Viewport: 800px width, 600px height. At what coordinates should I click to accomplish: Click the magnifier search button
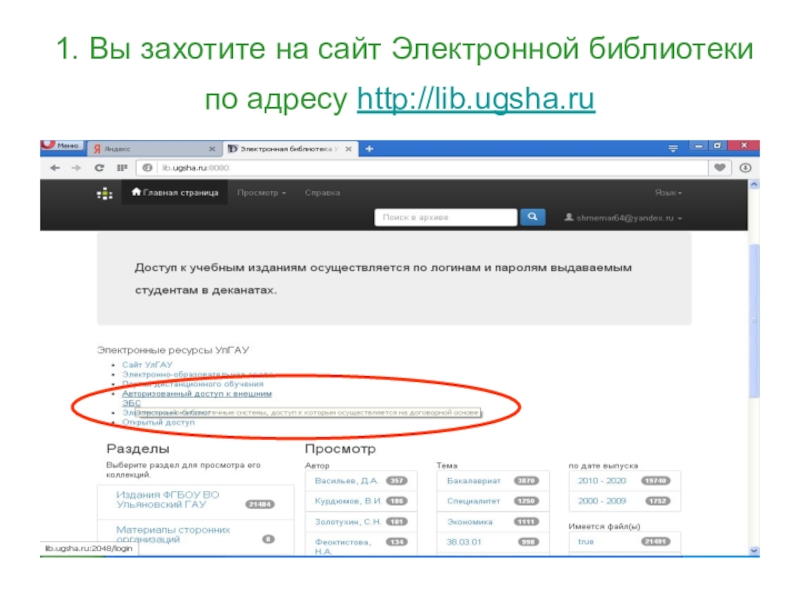(533, 217)
